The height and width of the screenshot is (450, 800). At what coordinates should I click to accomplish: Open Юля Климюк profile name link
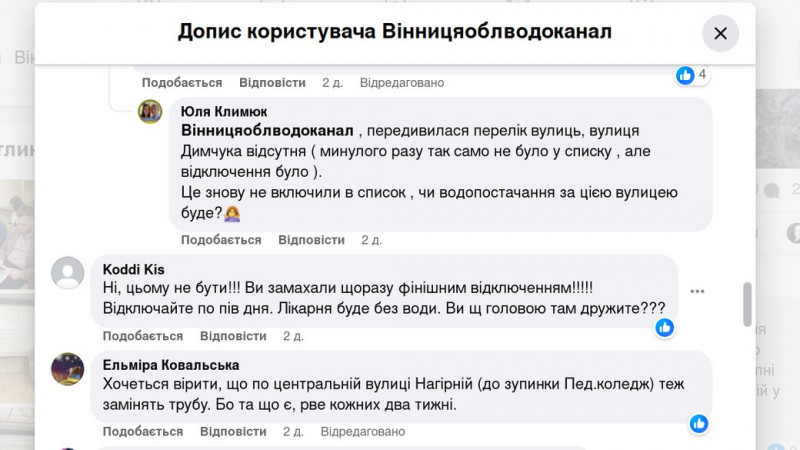click(224, 112)
